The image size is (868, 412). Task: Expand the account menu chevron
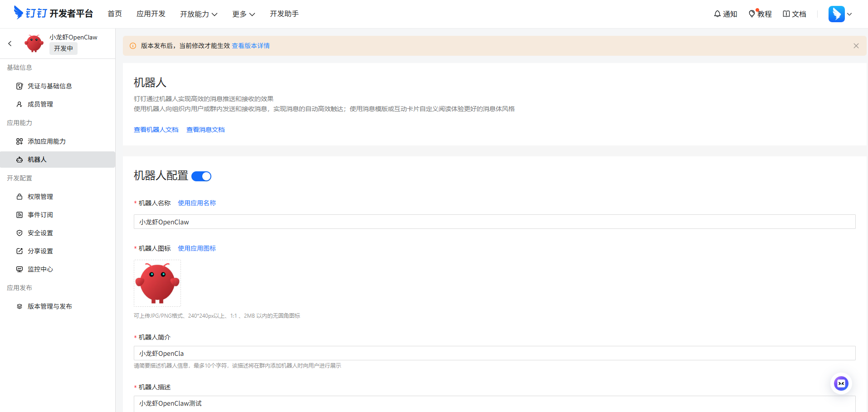tap(849, 14)
